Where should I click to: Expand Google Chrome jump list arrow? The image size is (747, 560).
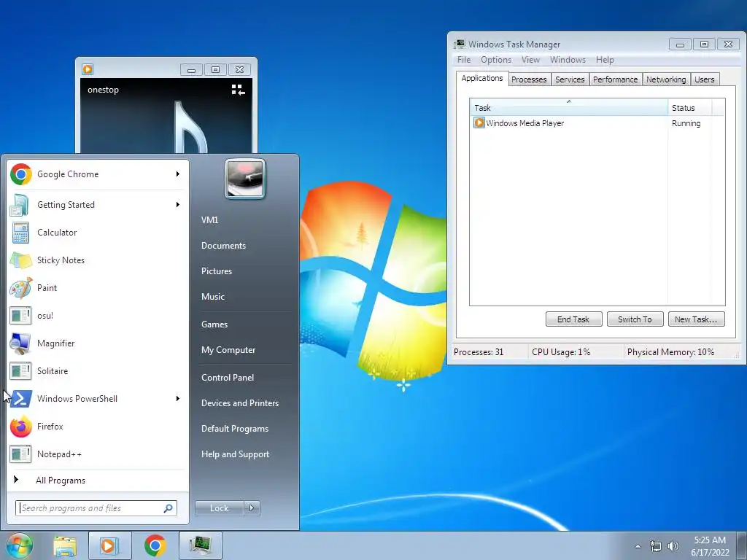tap(178, 174)
